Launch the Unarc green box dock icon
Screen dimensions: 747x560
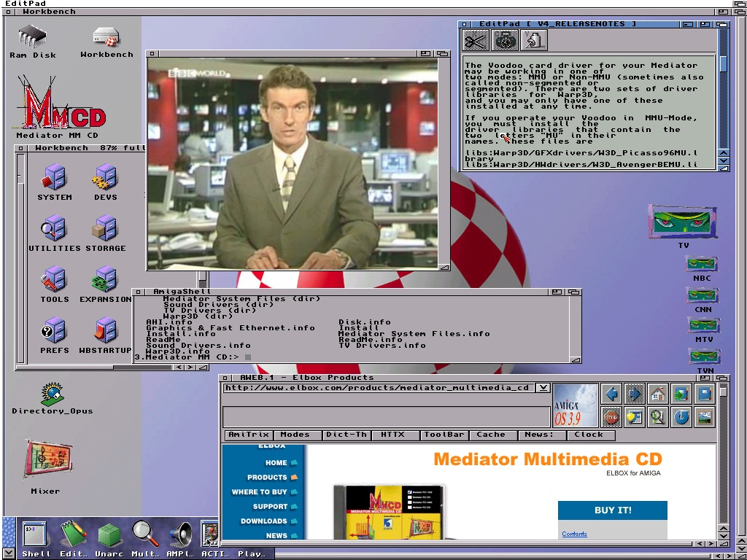point(109,534)
